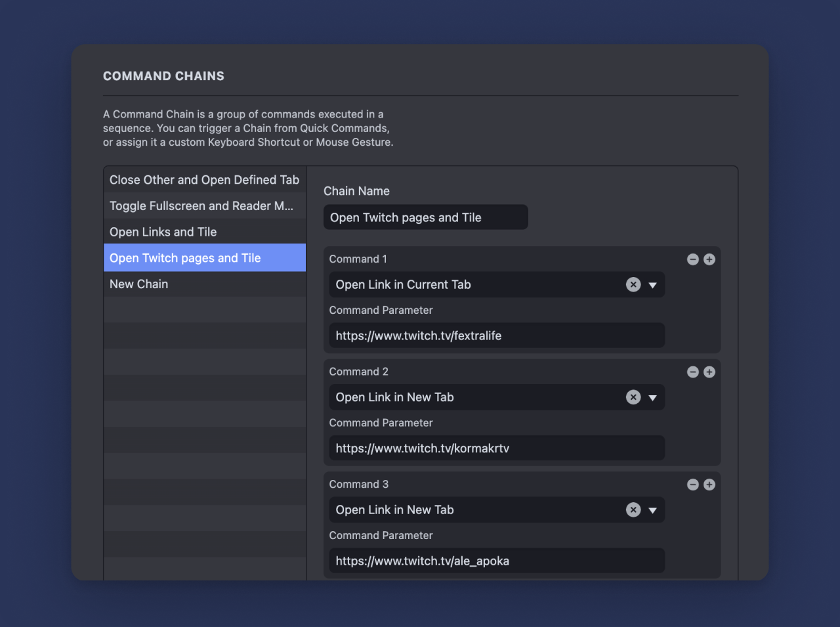Clear Command 3's Open Link in New Tab
The width and height of the screenshot is (840, 627).
(633, 510)
